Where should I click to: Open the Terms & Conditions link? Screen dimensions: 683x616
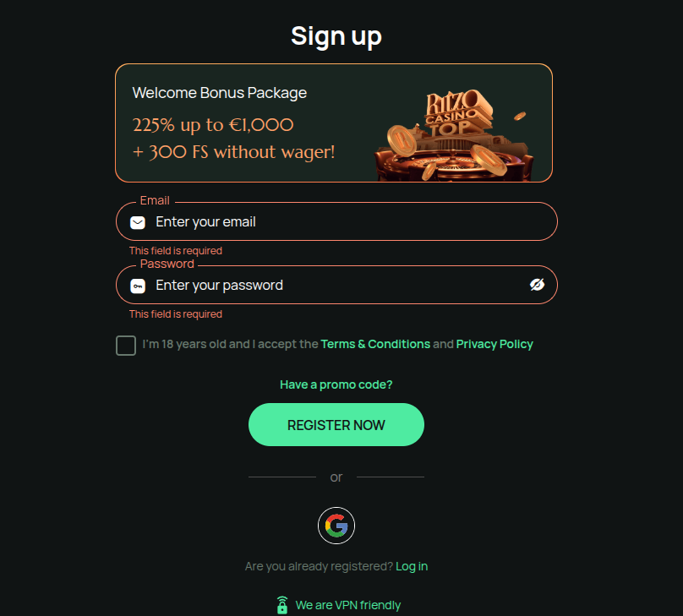pyautogui.click(x=375, y=344)
